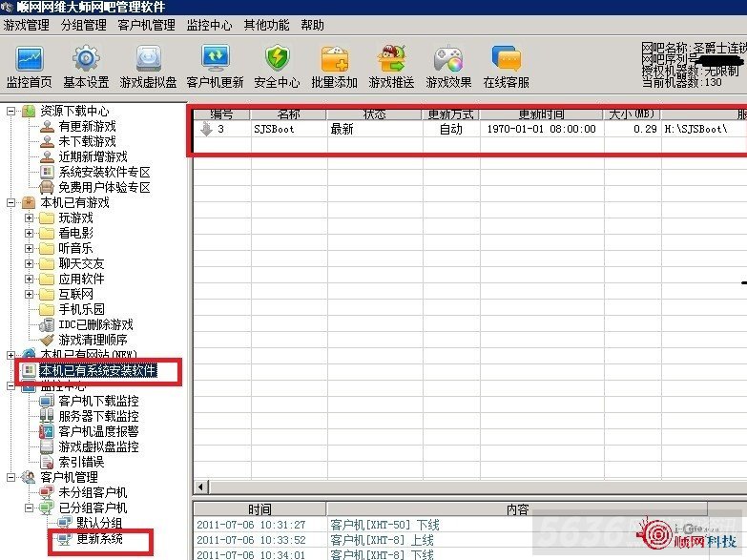The image size is (747, 560).
Task: Open the 其他功能 menu
Action: click(266, 25)
